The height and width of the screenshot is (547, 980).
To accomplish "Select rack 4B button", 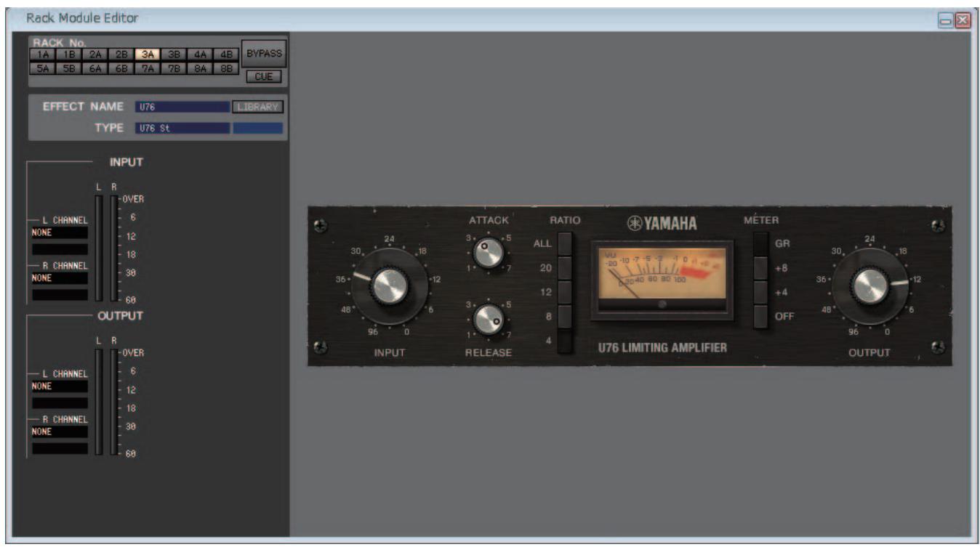I will [226, 54].
